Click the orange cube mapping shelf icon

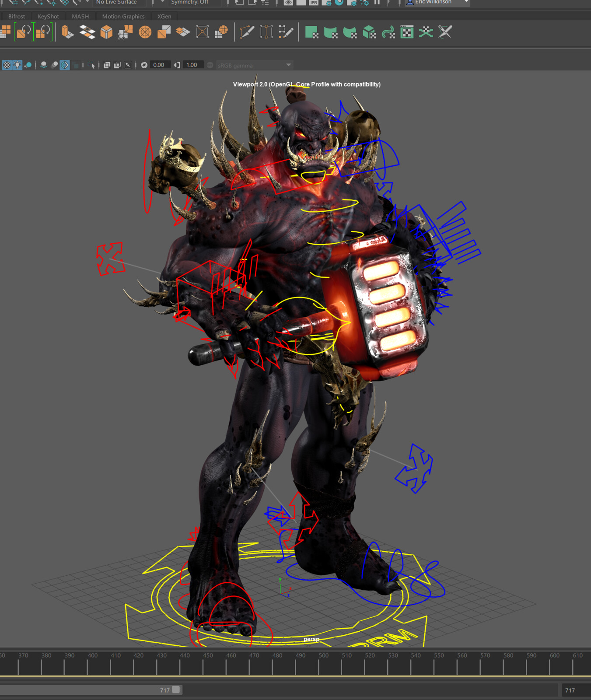tap(106, 32)
